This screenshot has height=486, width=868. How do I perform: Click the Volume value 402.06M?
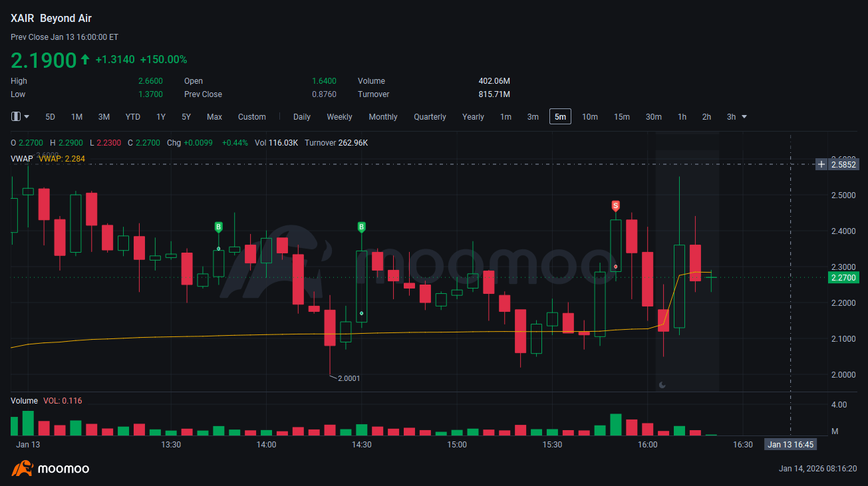[494, 81]
